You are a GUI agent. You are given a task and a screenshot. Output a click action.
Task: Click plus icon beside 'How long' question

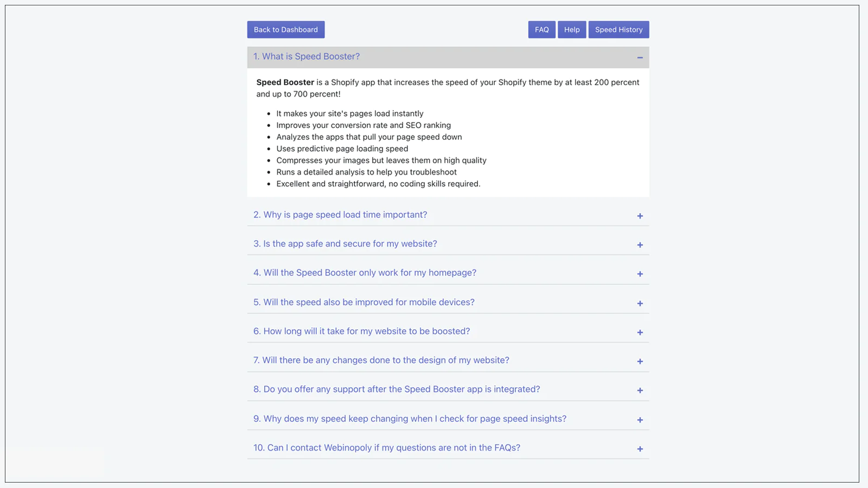640,332
